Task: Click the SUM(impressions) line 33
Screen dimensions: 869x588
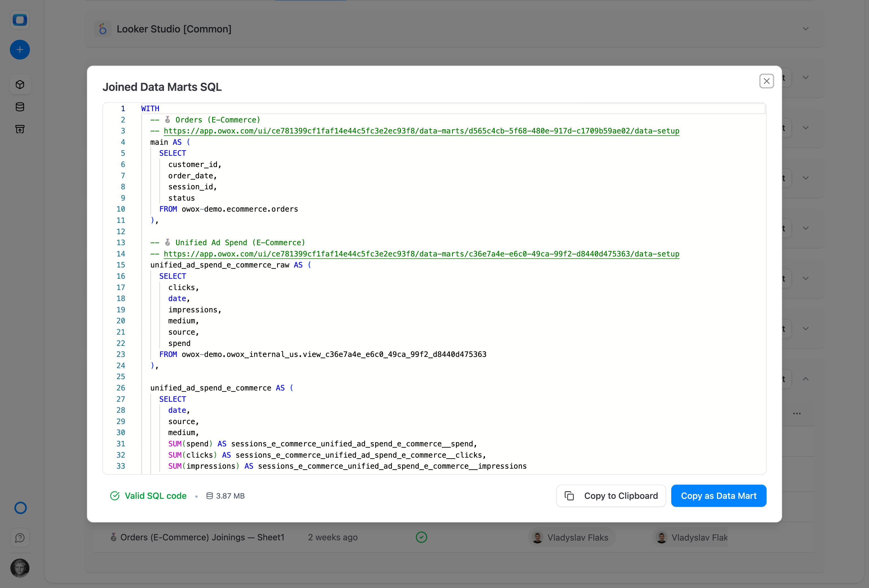Action: [x=347, y=466]
